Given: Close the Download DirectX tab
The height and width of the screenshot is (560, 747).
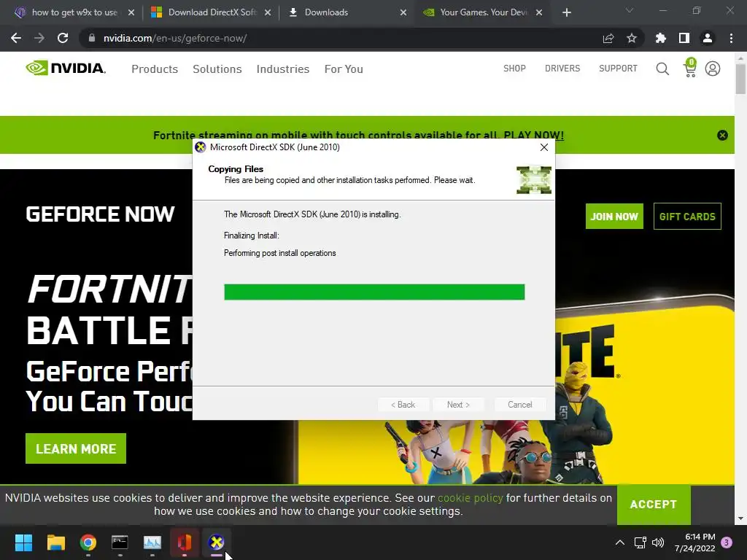Looking at the screenshot, I should [x=268, y=12].
